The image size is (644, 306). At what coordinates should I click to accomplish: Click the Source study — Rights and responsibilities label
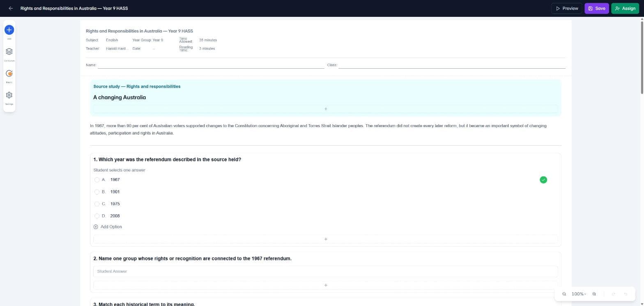pyautogui.click(x=137, y=86)
